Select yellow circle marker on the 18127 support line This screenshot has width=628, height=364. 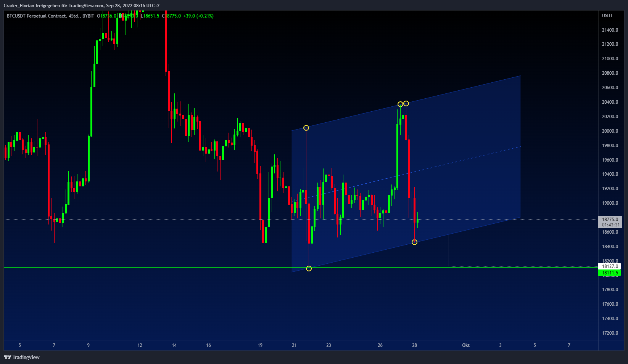pos(309,269)
